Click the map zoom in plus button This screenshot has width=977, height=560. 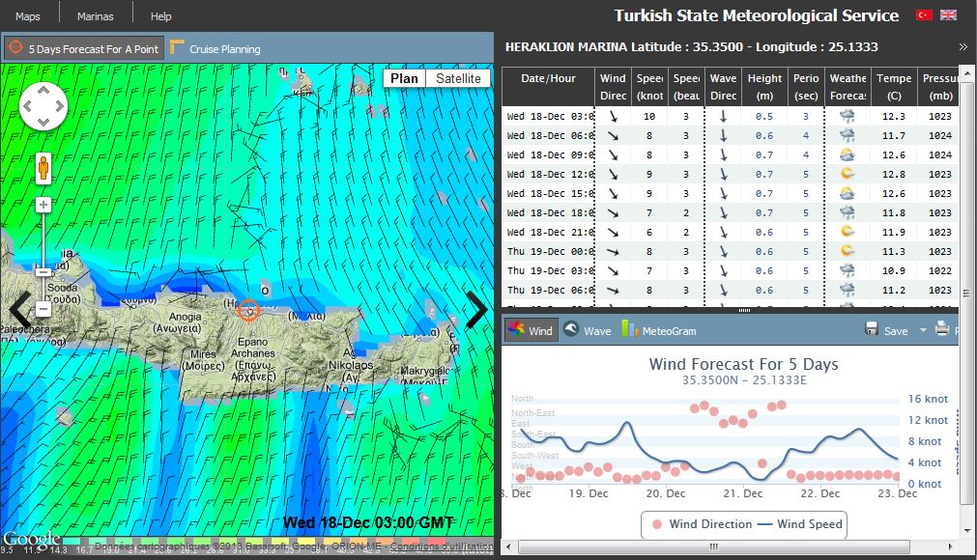click(x=43, y=205)
